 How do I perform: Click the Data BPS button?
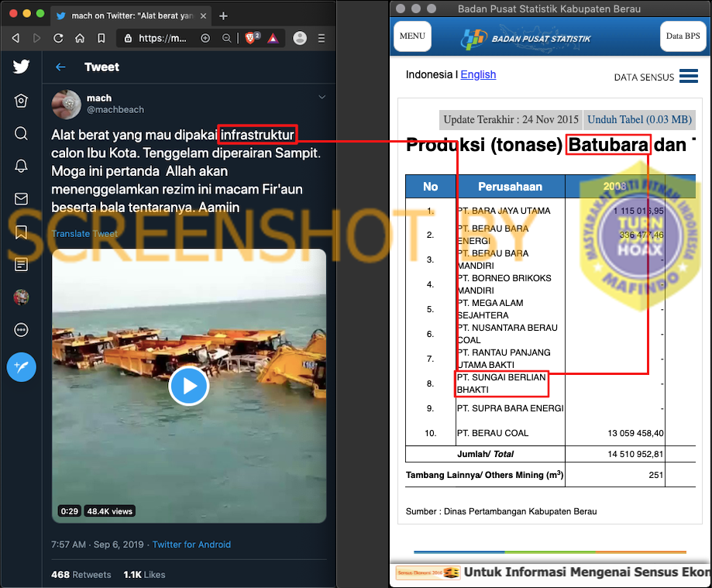(x=683, y=36)
